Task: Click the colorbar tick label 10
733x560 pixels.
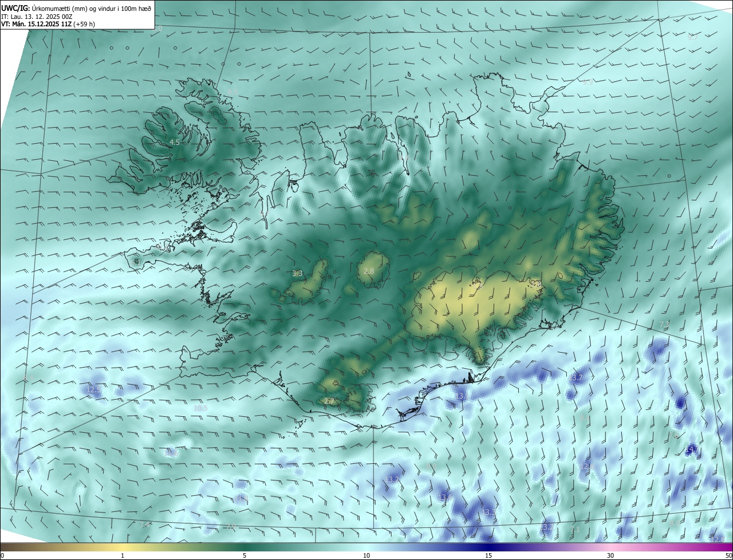Action: click(x=366, y=555)
